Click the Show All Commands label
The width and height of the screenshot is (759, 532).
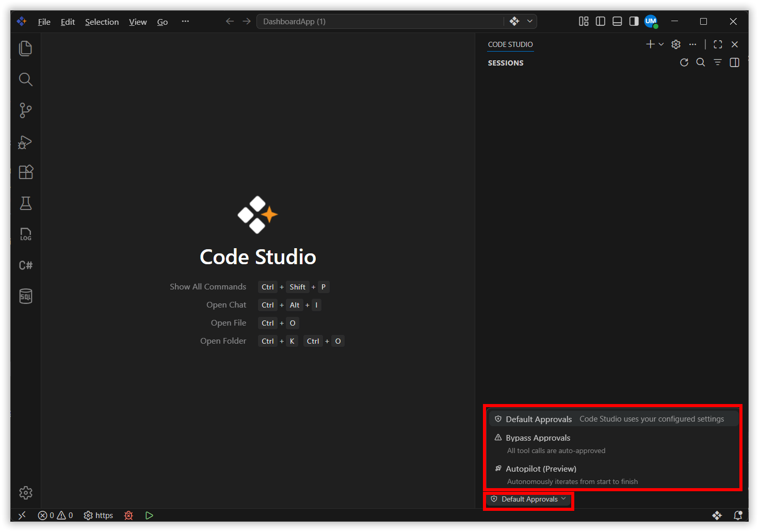pos(208,286)
